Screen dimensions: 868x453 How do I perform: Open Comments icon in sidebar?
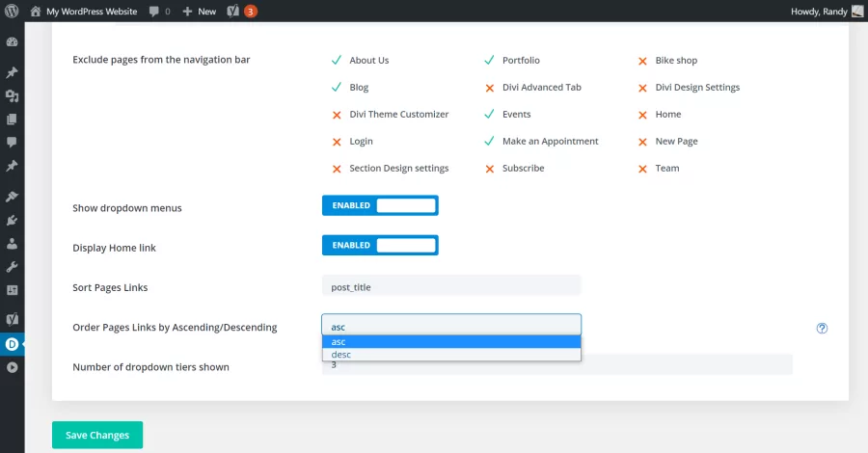click(x=12, y=142)
